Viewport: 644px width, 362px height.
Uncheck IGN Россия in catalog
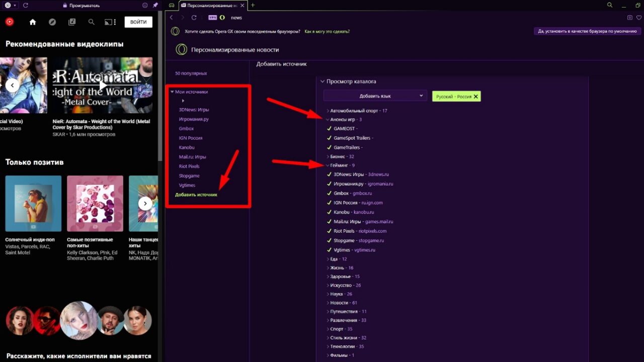coord(329,203)
